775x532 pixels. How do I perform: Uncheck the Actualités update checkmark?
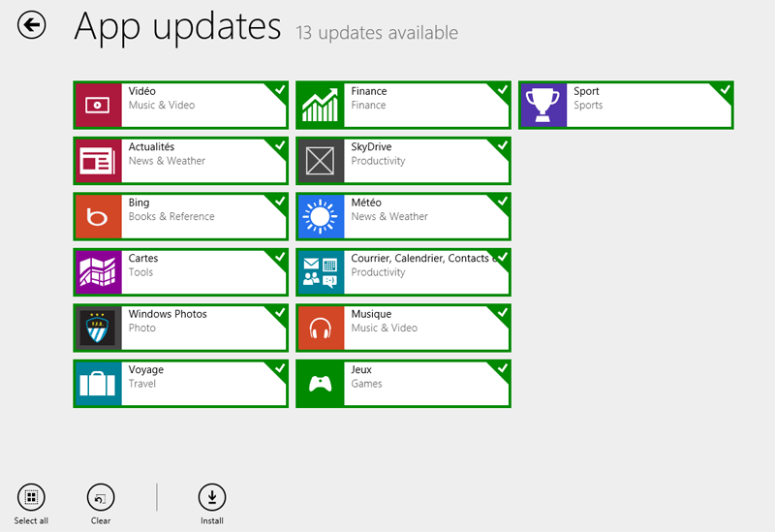(x=279, y=145)
